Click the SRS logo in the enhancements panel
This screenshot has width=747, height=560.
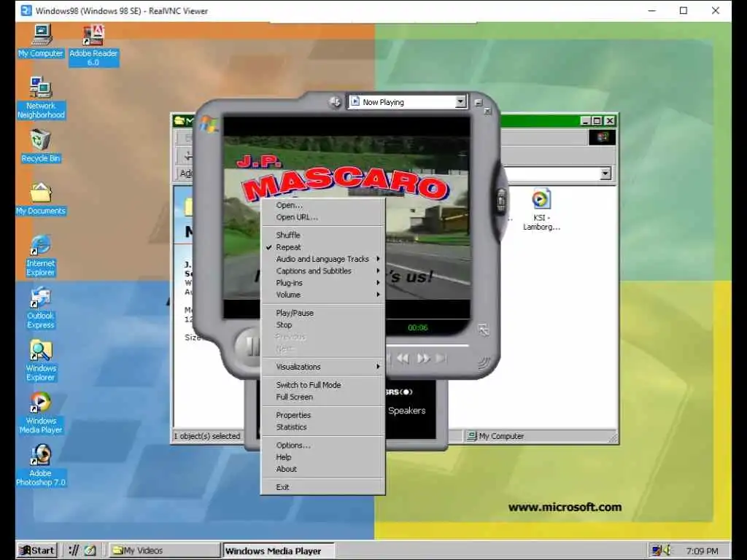pyautogui.click(x=399, y=392)
